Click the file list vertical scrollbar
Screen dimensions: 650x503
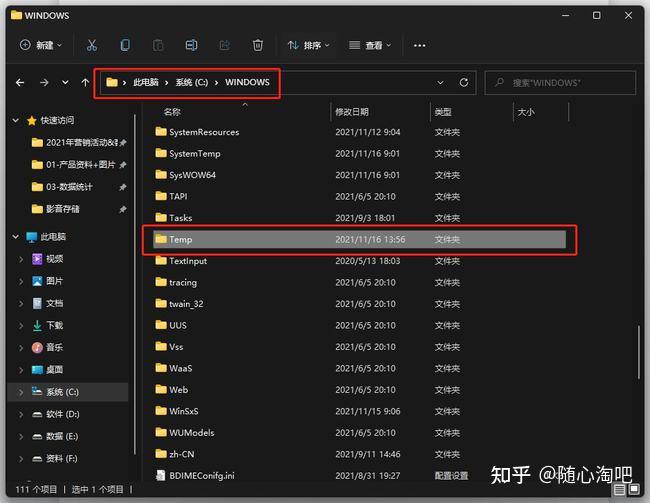click(638, 352)
